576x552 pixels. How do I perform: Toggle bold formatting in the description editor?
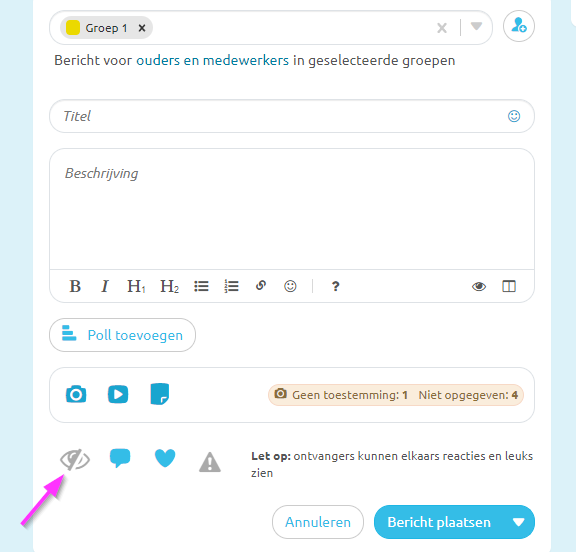tap(75, 286)
